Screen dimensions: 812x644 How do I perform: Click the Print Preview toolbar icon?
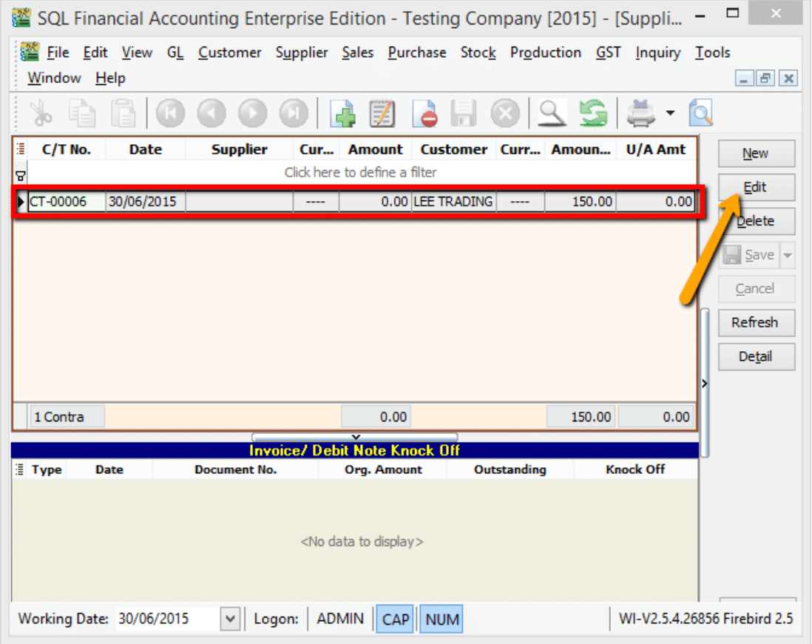pos(700,114)
